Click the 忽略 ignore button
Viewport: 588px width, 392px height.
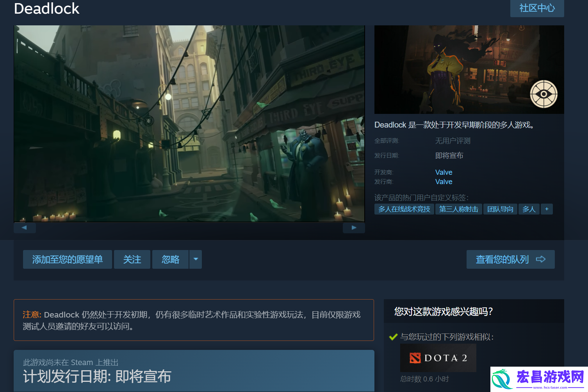tap(170, 259)
